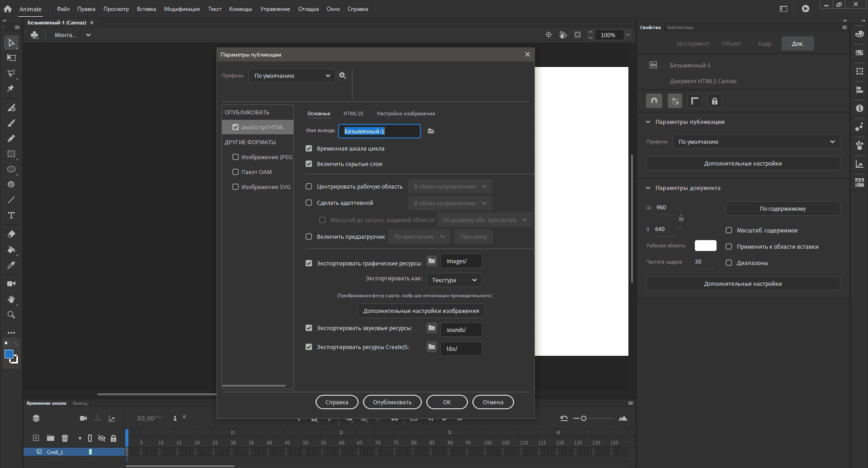The image size is (868, 468).
Task: Select the Asset Warp pin tool
Action: (x=11, y=89)
